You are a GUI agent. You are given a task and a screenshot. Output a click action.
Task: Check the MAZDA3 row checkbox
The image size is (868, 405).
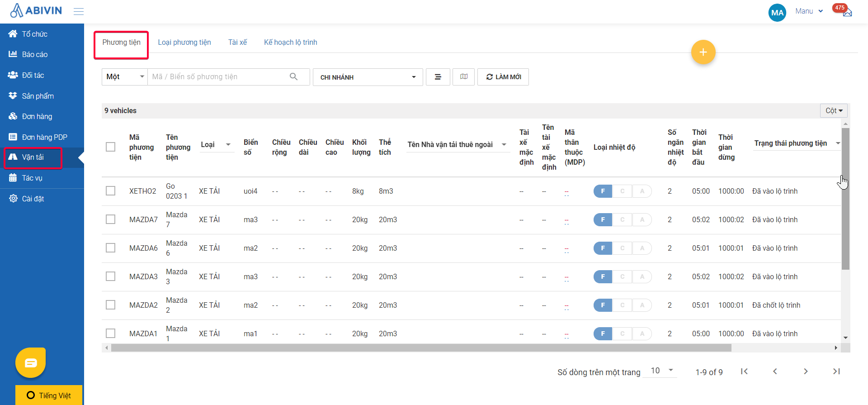tap(110, 276)
